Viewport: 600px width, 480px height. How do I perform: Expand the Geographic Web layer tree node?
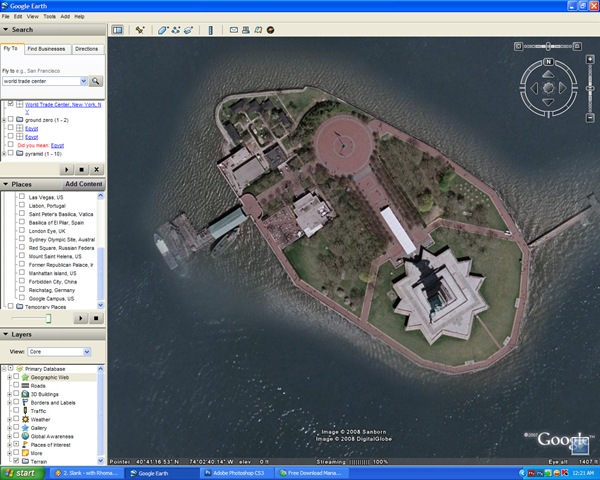coord(10,377)
